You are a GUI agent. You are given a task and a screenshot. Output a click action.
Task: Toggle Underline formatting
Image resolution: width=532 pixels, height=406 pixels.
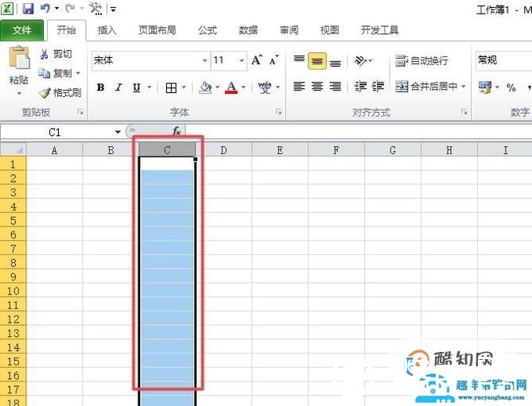pos(137,87)
